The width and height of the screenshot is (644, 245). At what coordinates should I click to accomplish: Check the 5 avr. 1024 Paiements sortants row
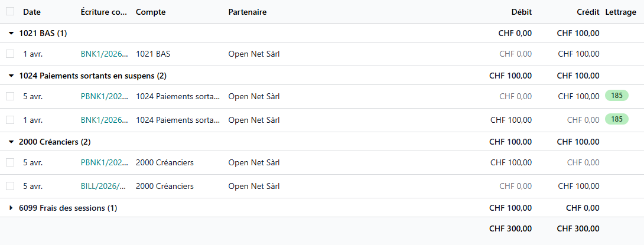pyautogui.click(x=10, y=96)
